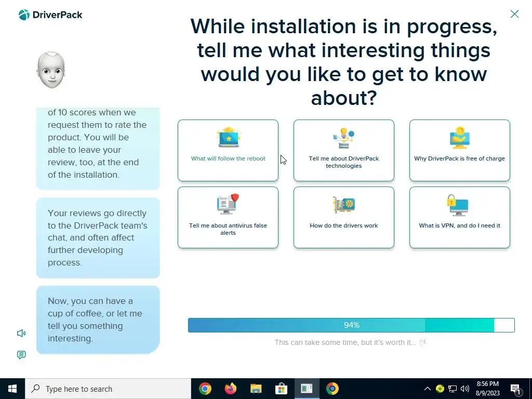Click the active DriverPack taskbar app icon
Viewport: 532px width, 399px height.
pyautogui.click(x=307, y=389)
